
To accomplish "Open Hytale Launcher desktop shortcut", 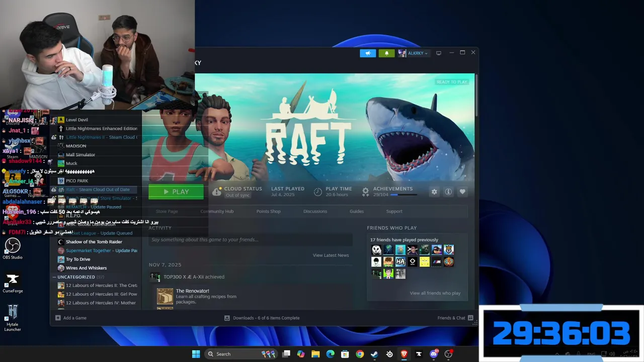I will (13, 318).
